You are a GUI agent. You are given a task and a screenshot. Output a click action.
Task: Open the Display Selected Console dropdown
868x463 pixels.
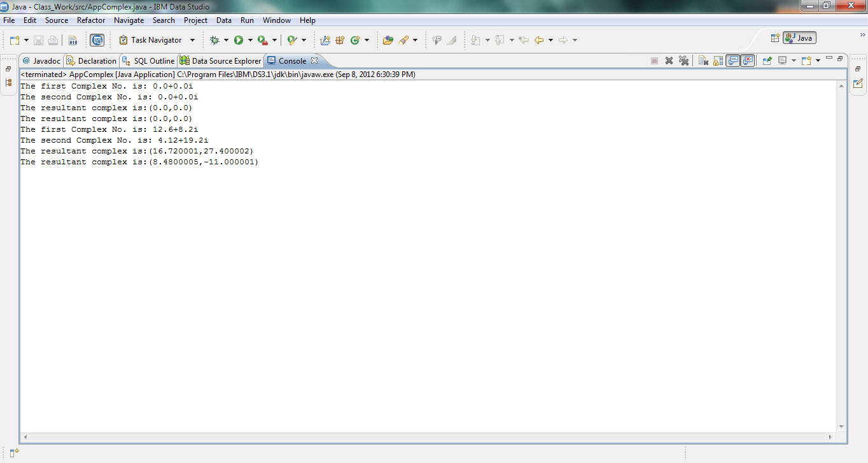pyautogui.click(x=794, y=61)
